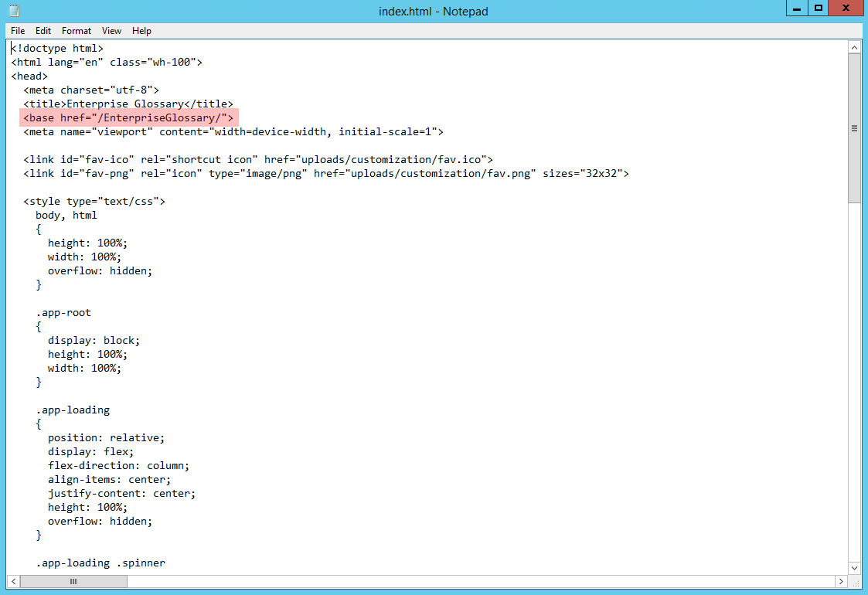Image resolution: width=868 pixels, height=595 pixels.
Task: Open the Help menu
Action: pyautogui.click(x=141, y=31)
